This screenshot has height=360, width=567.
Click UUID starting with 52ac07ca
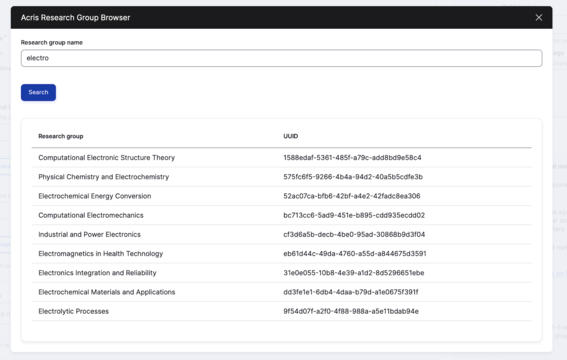click(x=352, y=196)
